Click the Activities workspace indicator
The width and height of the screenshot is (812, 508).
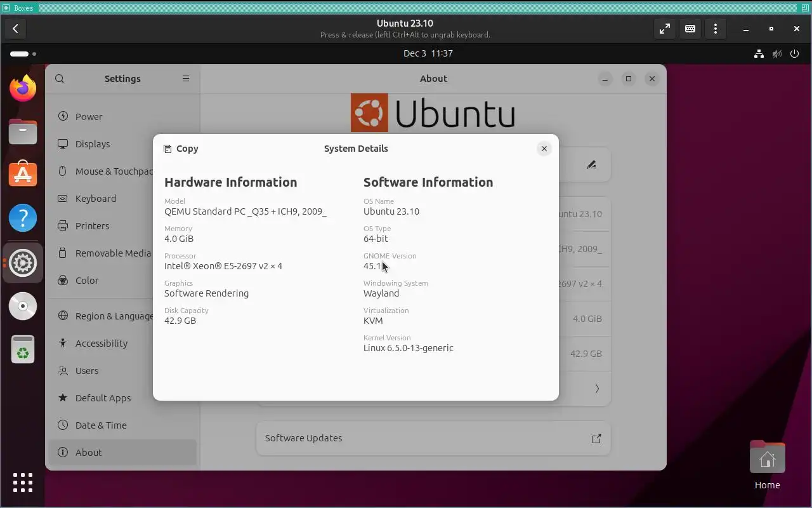23,54
